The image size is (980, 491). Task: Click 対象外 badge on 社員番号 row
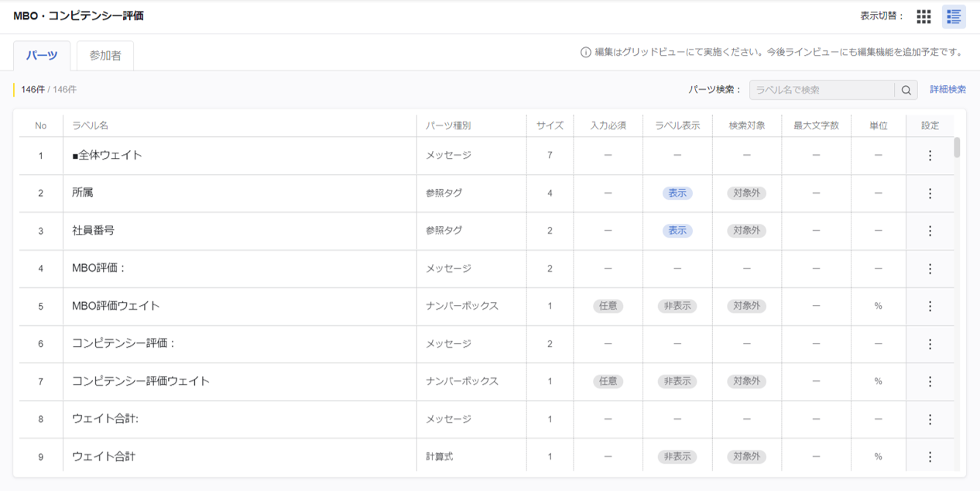(x=745, y=230)
